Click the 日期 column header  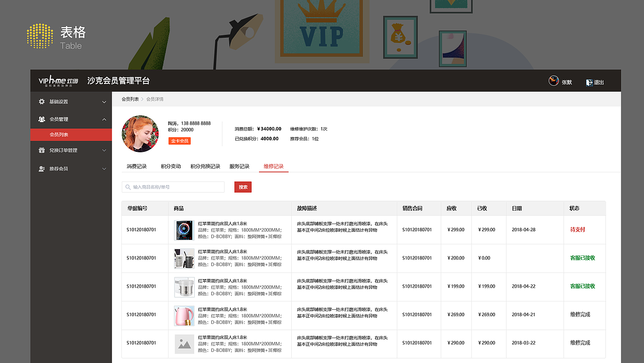517,208
